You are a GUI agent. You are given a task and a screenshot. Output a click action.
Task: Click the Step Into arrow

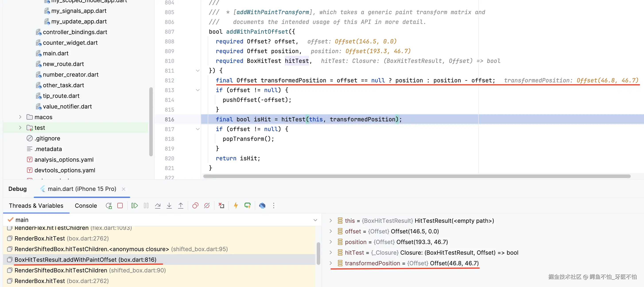tap(169, 206)
